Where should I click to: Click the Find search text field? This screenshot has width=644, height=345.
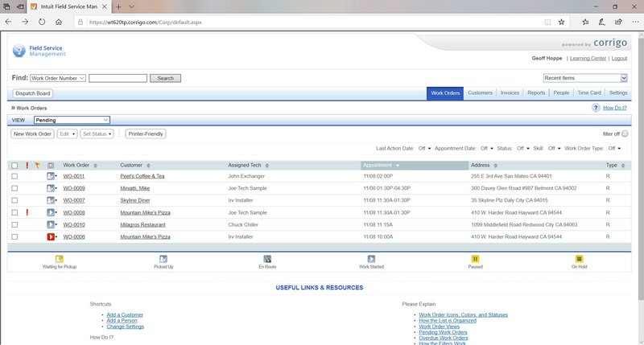pos(118,78)
